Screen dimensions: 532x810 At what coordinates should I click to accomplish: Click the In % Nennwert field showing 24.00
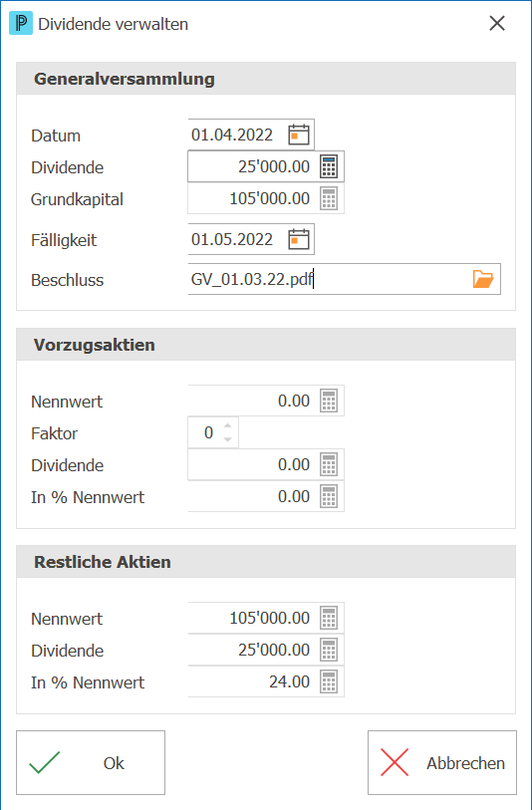point(265,681)
